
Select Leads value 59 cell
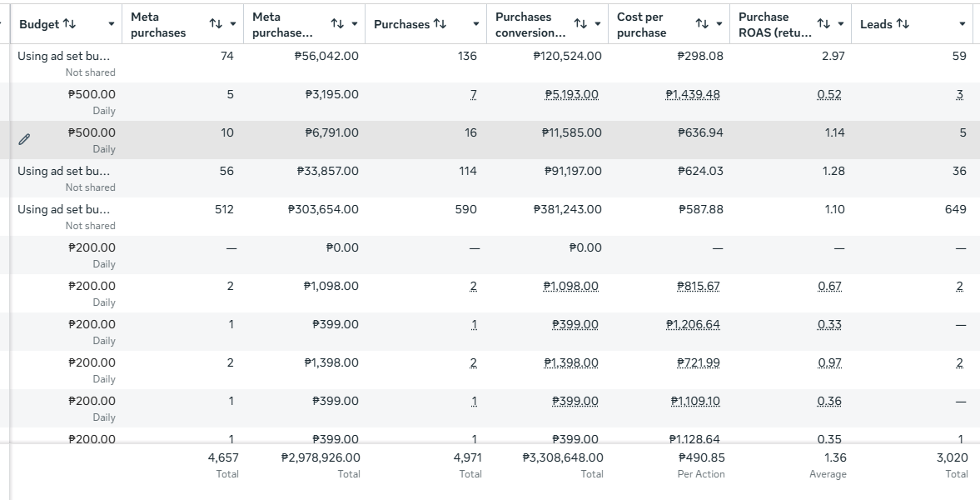click(x=959, y=56)
